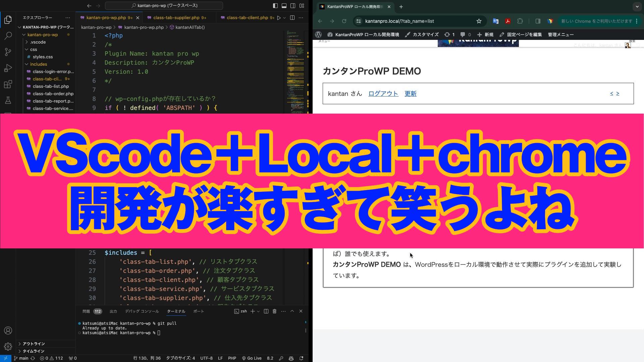Click 固定ページを編集 in the admin bar

coord(521,35)
